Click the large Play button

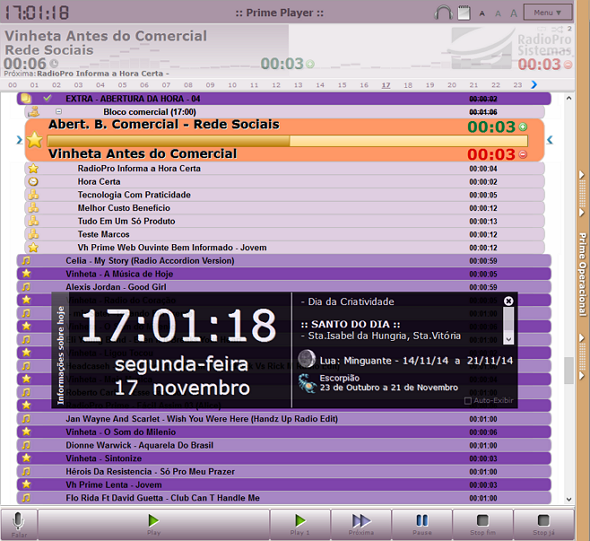[154, 524]
